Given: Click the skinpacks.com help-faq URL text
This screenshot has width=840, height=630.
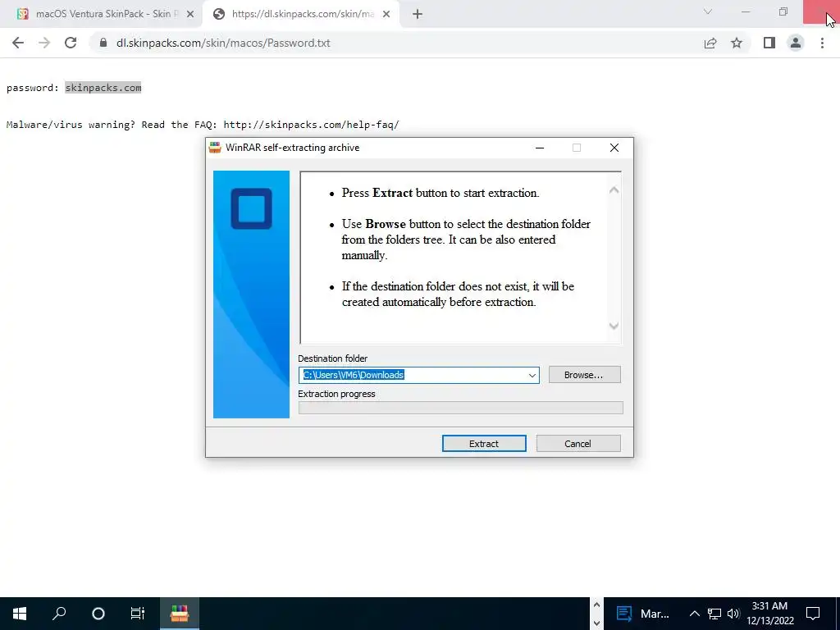Looking at the screenshot, I should pos(311,125).
